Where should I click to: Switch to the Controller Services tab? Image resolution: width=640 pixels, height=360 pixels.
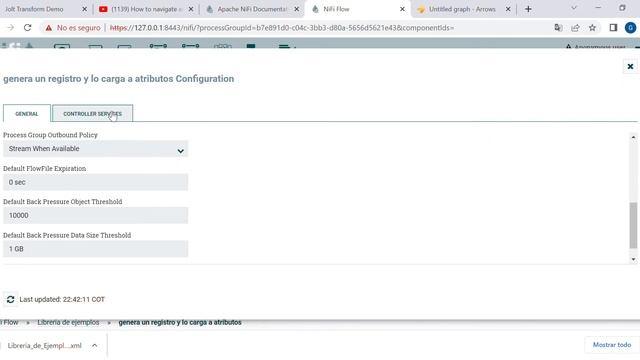tap(93, 113)
